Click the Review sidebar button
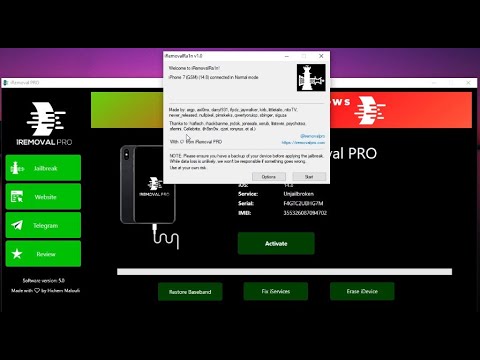 (43, 254)
